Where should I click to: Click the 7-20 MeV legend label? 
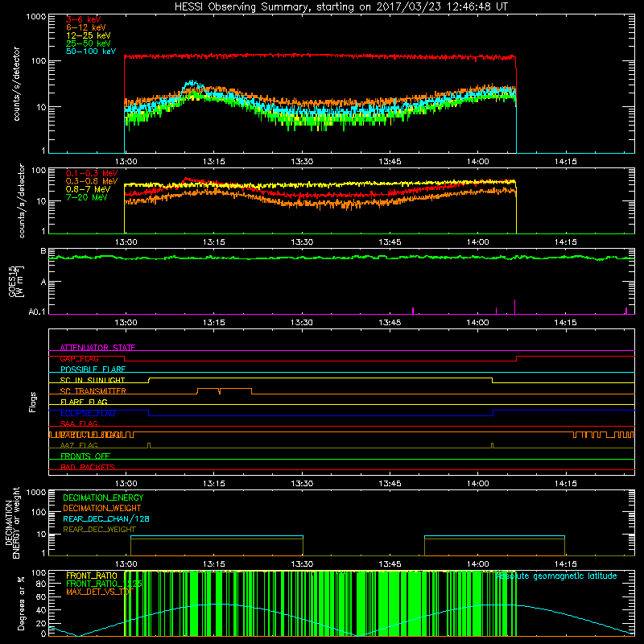pos(87,197)
